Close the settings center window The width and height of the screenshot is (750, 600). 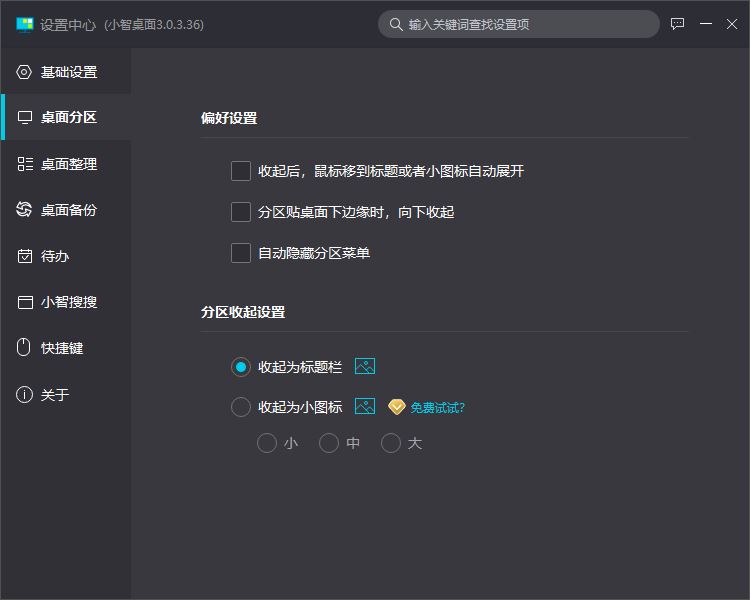click(732, 24)
